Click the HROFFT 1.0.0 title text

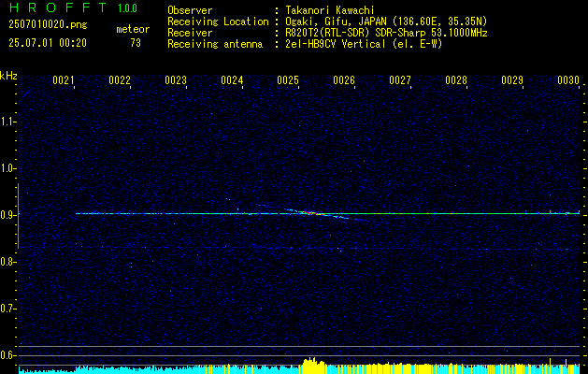click(73, 7)
